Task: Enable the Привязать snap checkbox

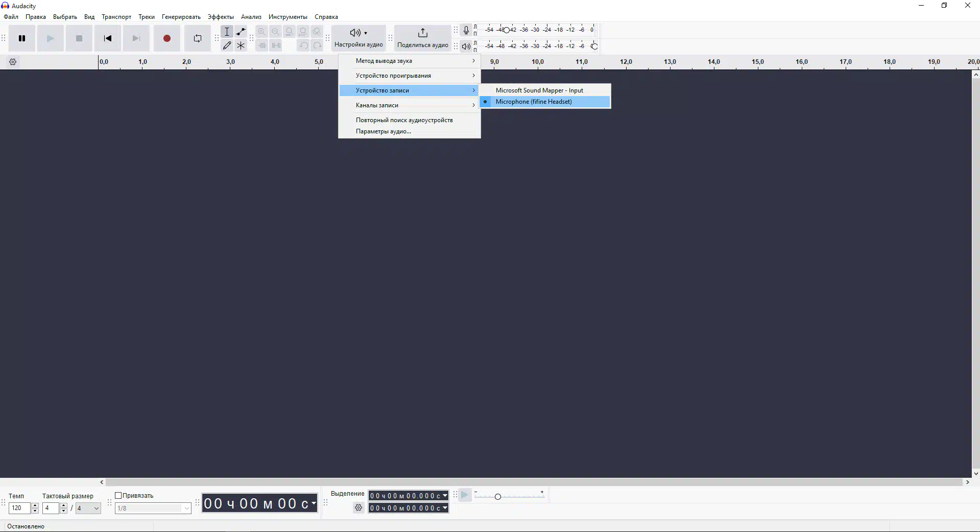Action: 118,496
